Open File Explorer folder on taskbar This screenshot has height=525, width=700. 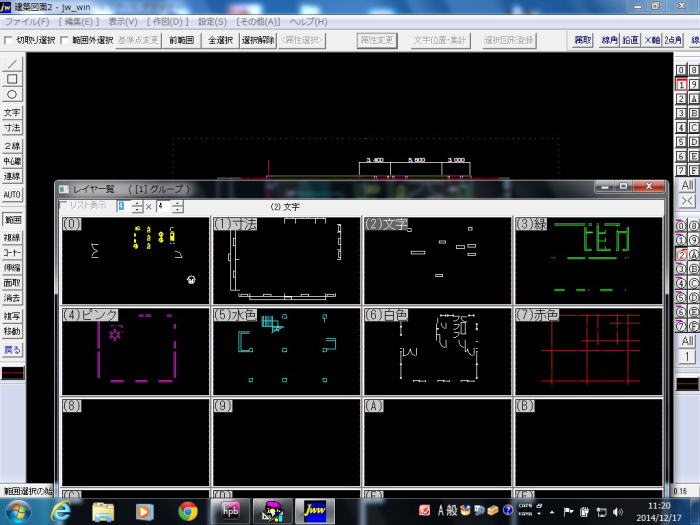point(103,512)
